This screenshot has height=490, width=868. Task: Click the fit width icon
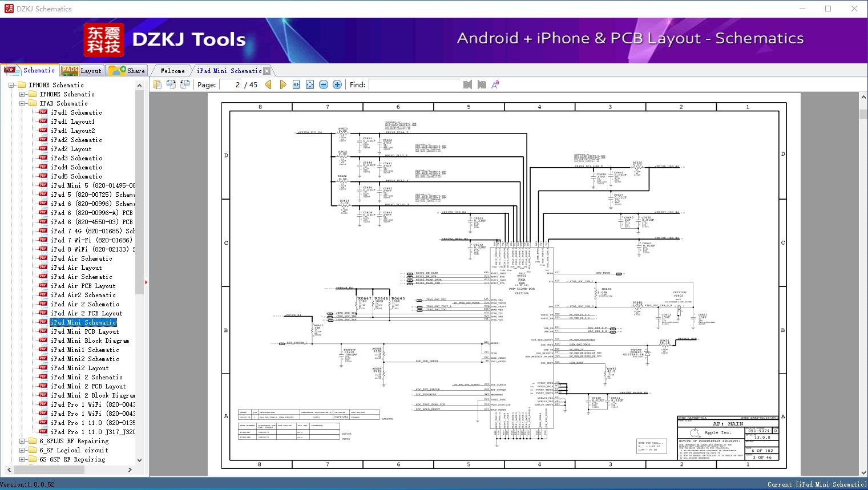point(296,84)
